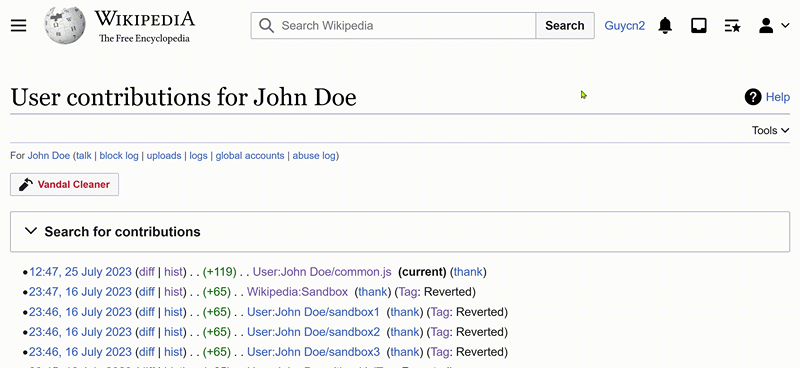Thank for the User:John Doe/sandbox2 edit
The image size is (800, 368).
[405, 332]
